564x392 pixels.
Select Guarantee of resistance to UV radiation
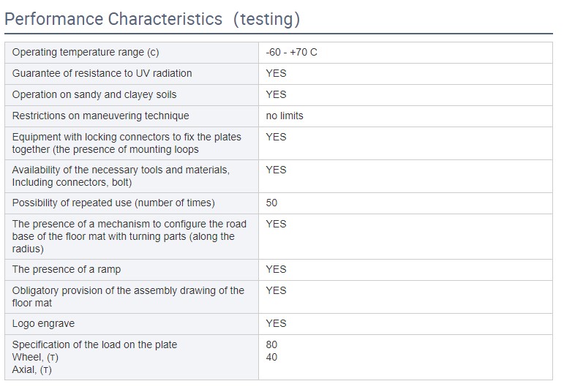pos(102,73)
